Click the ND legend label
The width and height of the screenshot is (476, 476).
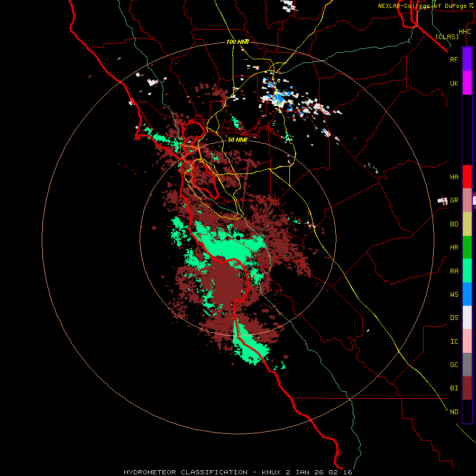pyautogui.click(x=454, y=412)
